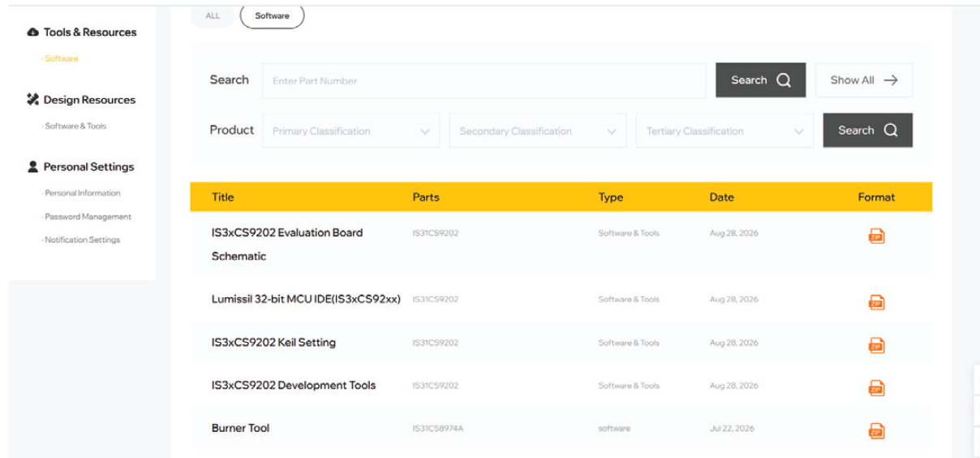The image size is (980, 458).
Task: Download ZIP for IS3xCS9202 Development Tools
Action: pyautogui.click(x=876, y=388)
